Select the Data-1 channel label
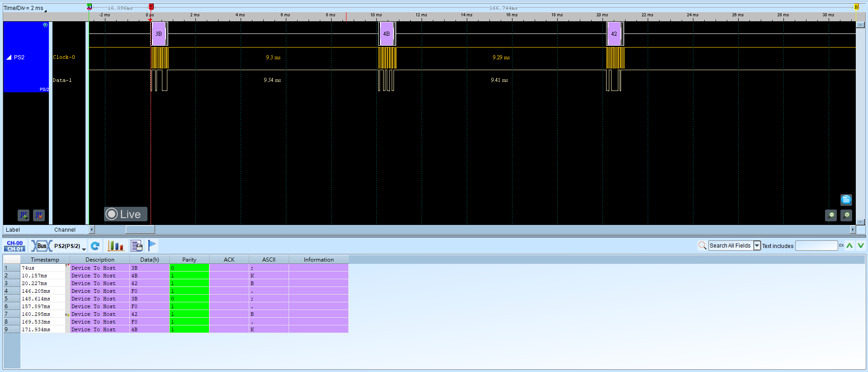The image size is (868, 372). [x=62, y=80]
